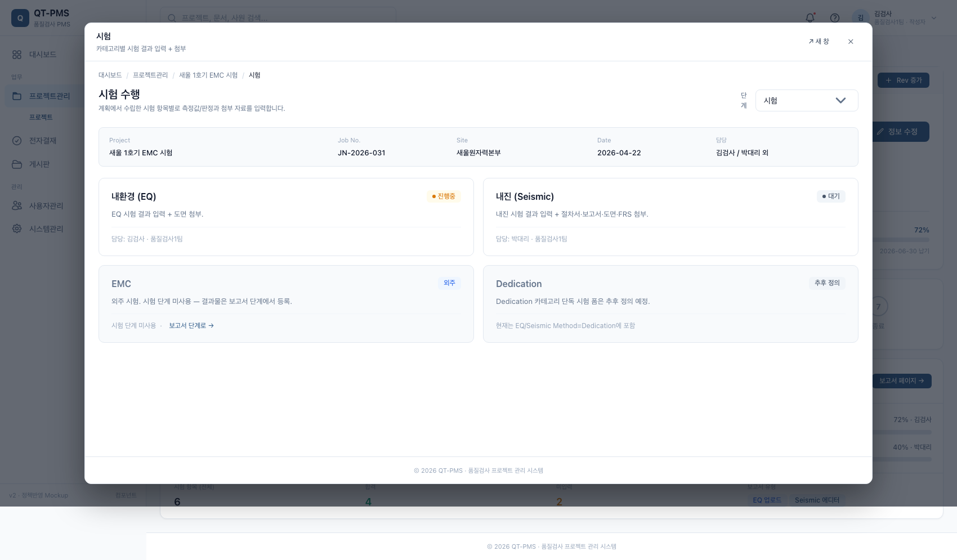Click the 보고서 페이지 button behind dialog

[902, 381]
